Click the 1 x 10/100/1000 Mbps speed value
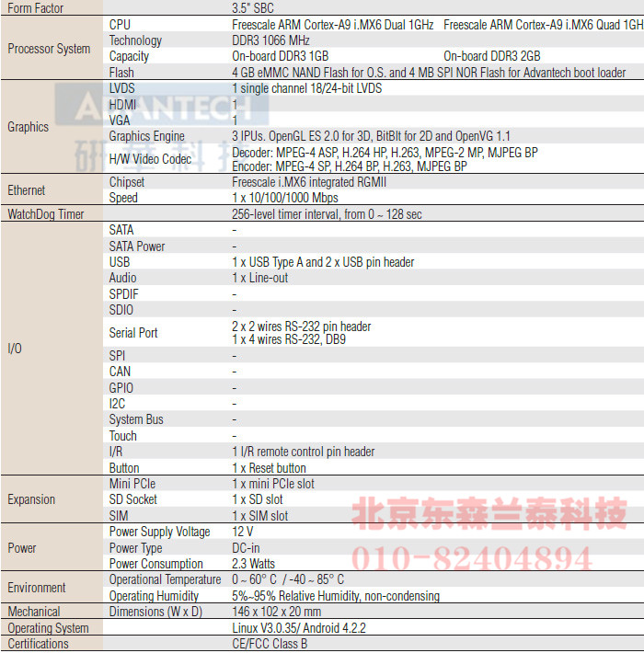644x653 pixels. coord(285,198)
